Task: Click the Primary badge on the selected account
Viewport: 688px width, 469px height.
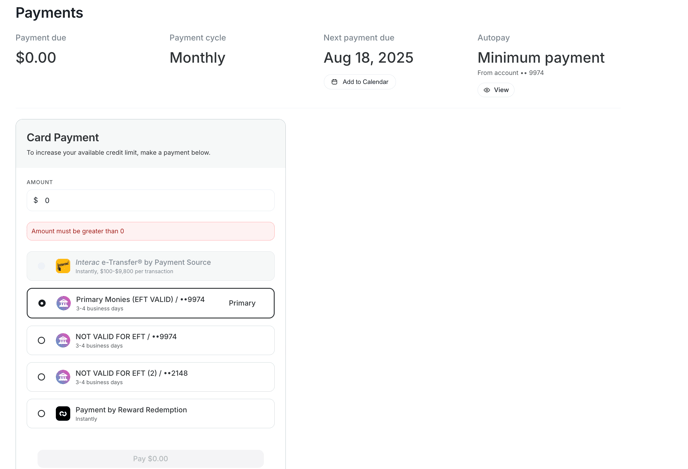Action: click(x=242, y=303)
